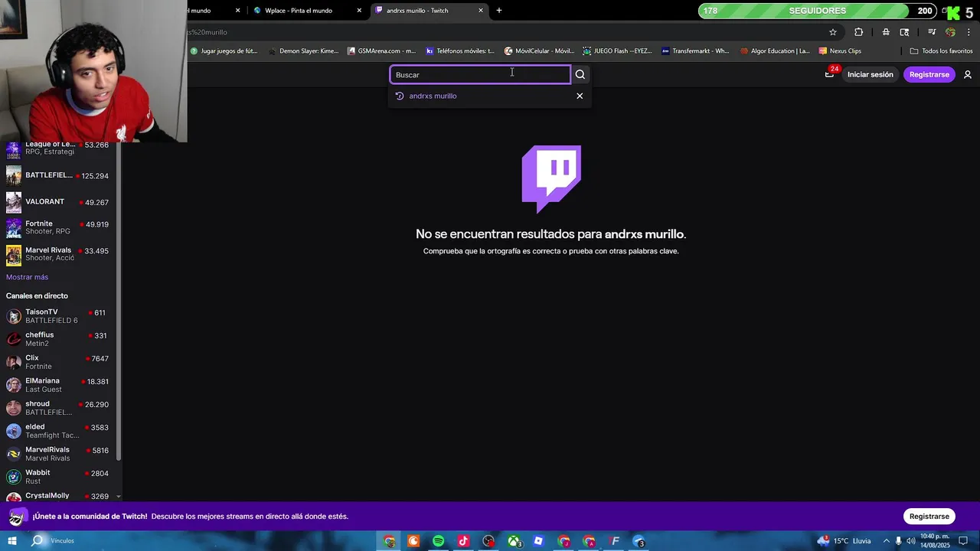Select recent search suggestion andrxs murillo
This screenshot has width=980, height=551.
click(x=433, y=96)
